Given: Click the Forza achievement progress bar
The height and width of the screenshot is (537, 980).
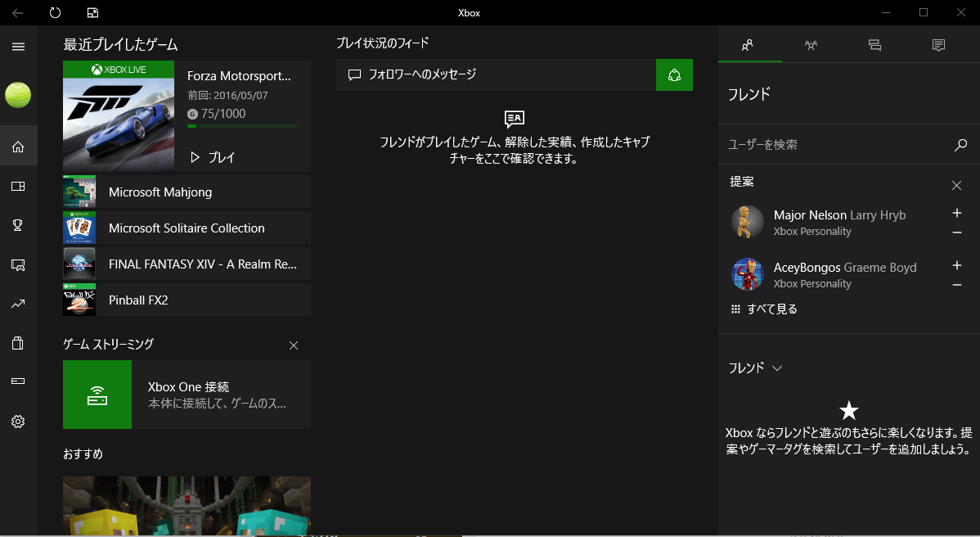Looking at the screenshot, I should (242, 126).
